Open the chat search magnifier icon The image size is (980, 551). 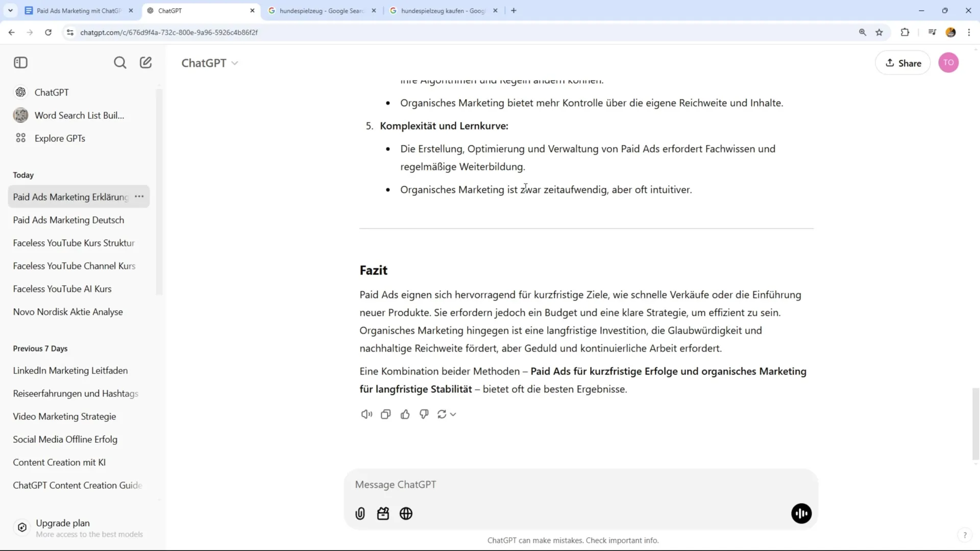(120, 63)
